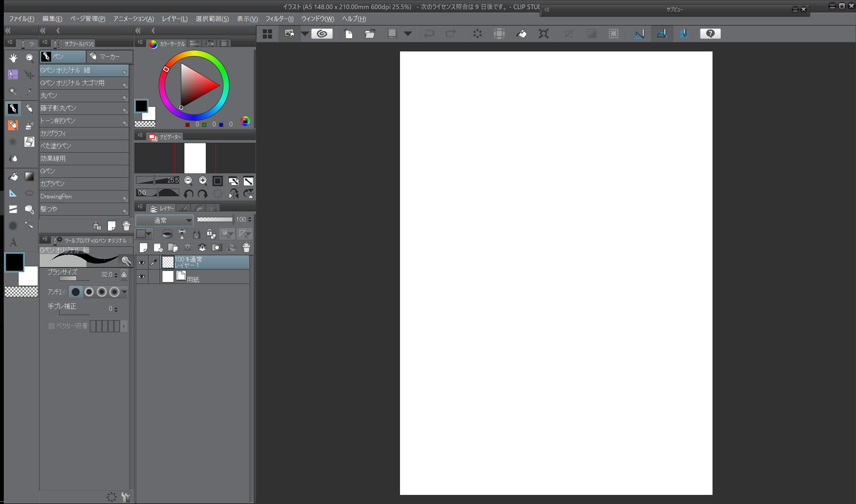Select the Eraser tool

tap(29, 142)
